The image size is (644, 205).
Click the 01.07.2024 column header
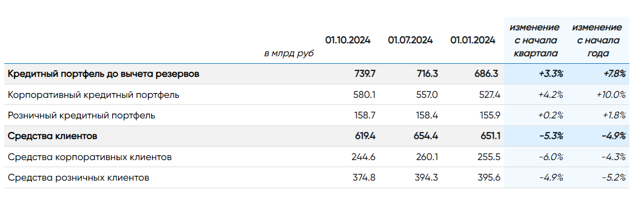click(411, 40)
